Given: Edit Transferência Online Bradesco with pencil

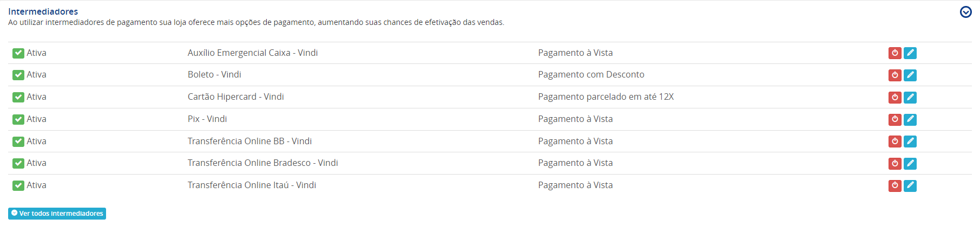Looking at the screenshot, I should [910, 164].
